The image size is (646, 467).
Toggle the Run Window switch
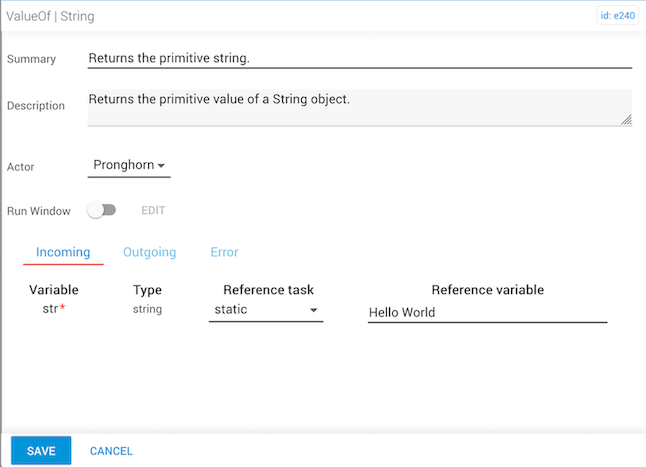coord(102,211)
